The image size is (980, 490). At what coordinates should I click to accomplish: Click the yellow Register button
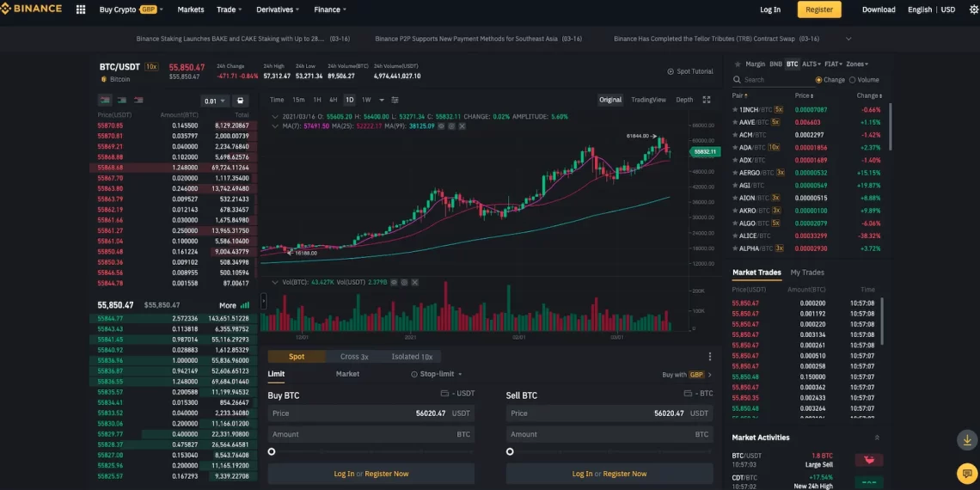(818, 9)
